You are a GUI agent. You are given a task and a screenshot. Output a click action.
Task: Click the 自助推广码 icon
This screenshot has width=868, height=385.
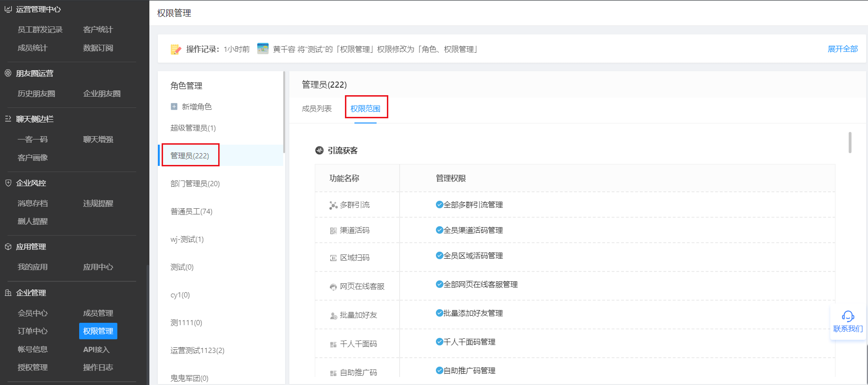(x=333, y=373)
